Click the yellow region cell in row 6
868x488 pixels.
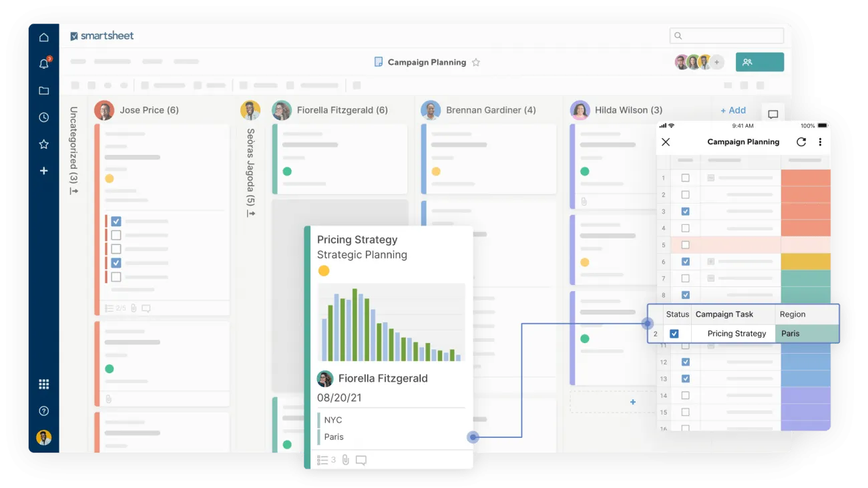tap(805, 262)
